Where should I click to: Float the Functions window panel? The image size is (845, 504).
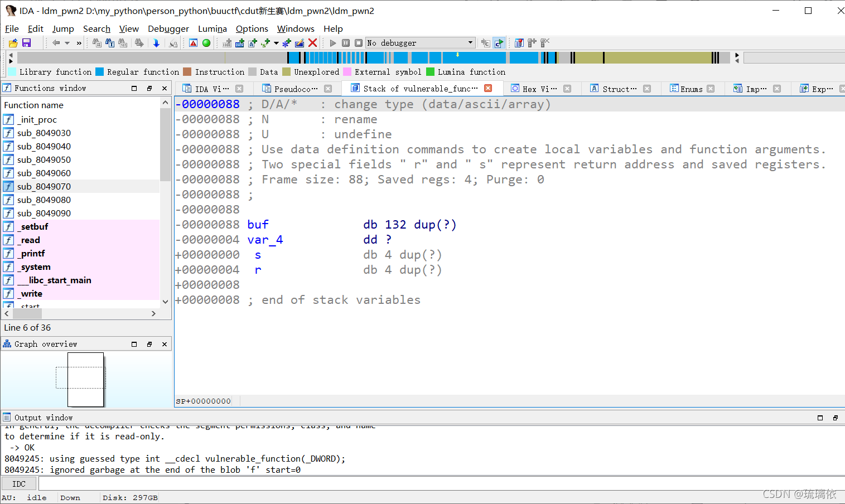tap(149, 88)
